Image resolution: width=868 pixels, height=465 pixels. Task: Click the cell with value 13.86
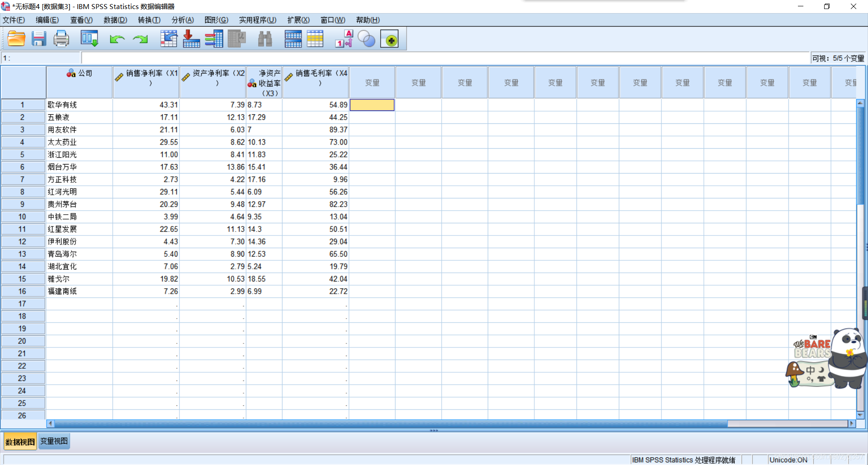[213, 167]
